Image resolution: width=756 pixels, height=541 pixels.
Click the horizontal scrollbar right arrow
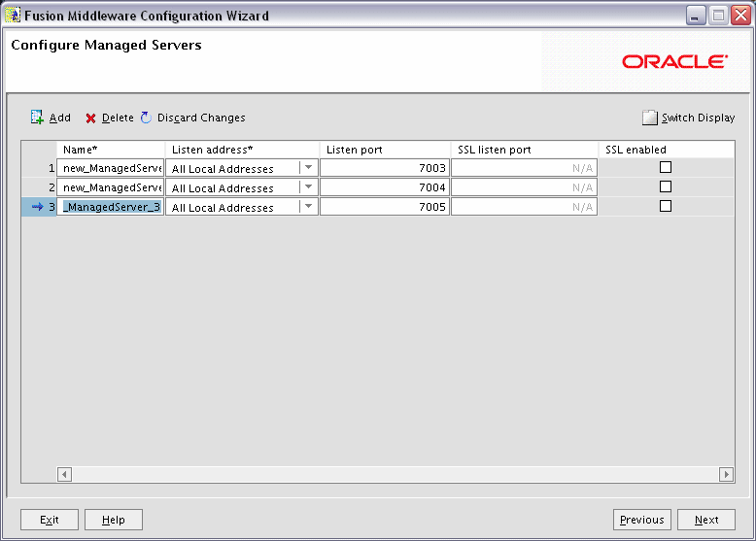point(726,474)
